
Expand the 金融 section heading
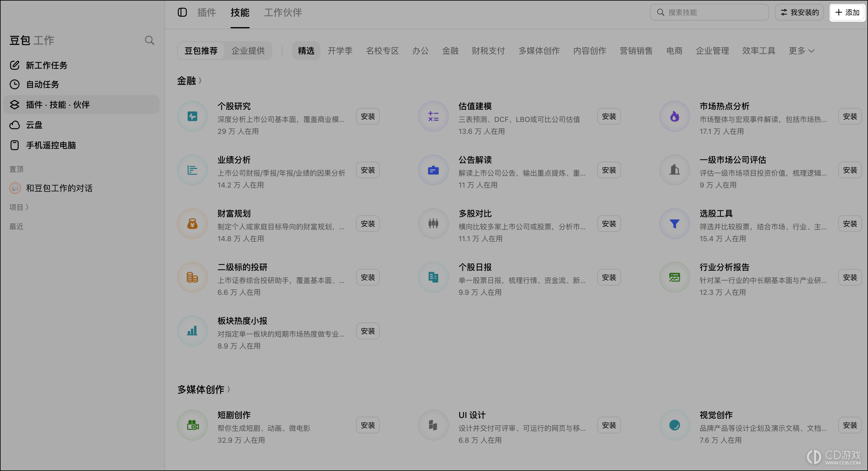click(x=189, y=80)
